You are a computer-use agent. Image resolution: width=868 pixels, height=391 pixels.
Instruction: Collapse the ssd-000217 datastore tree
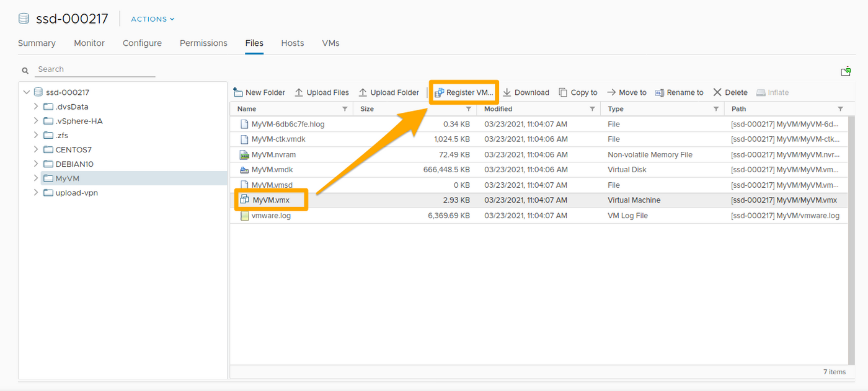click(26, 92)
